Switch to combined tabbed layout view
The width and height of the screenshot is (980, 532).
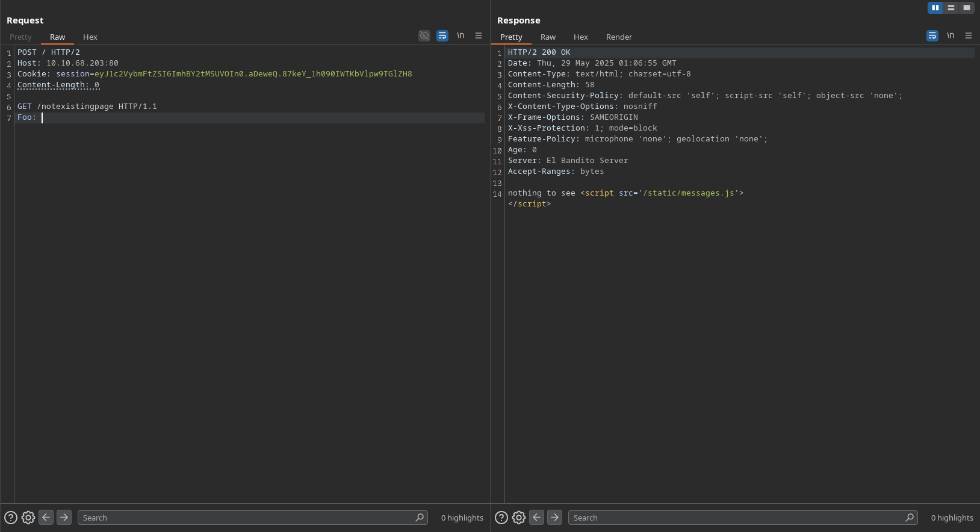coord(967,8)
